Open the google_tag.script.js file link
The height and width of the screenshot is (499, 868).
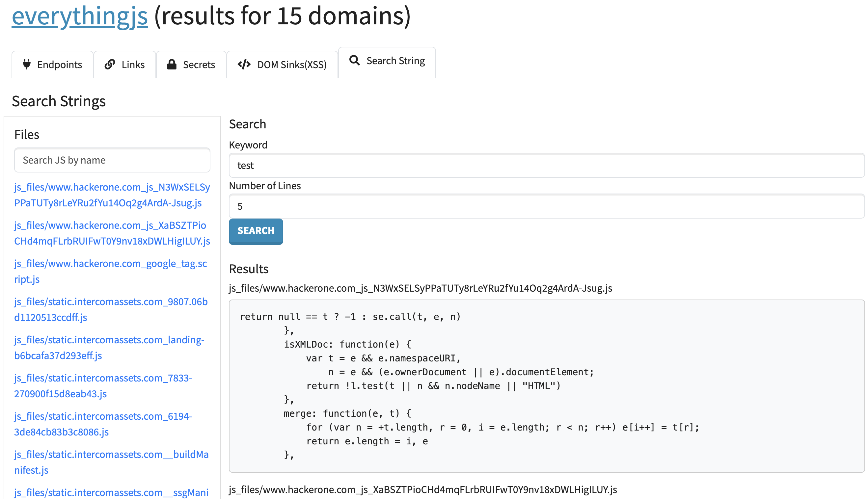(x=111, y=271)
